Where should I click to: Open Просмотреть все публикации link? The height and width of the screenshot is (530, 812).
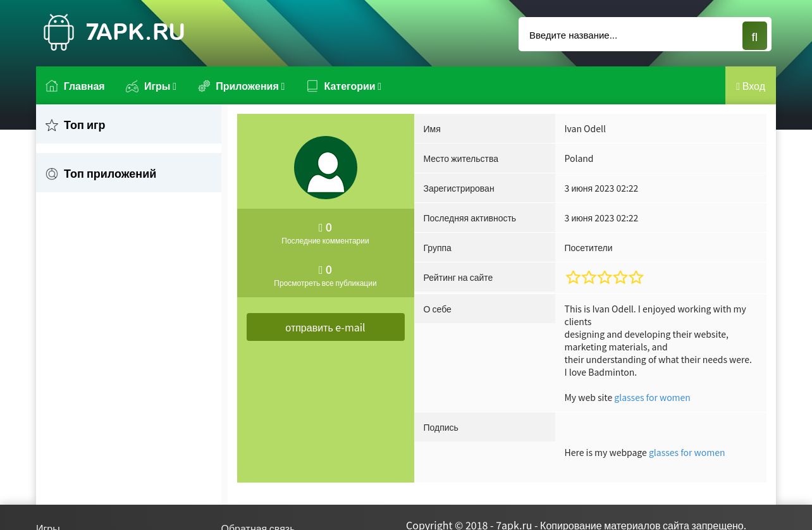tap(325, 283)
